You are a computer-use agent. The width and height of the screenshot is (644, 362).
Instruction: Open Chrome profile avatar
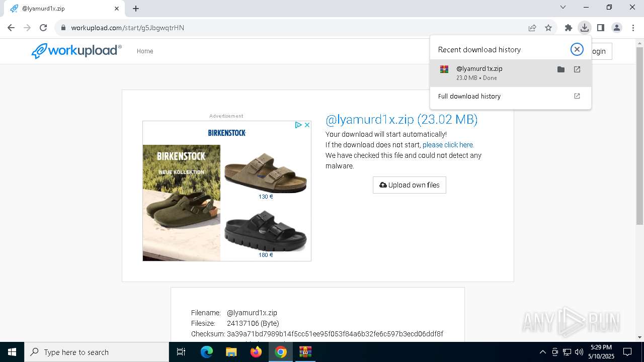617,28
